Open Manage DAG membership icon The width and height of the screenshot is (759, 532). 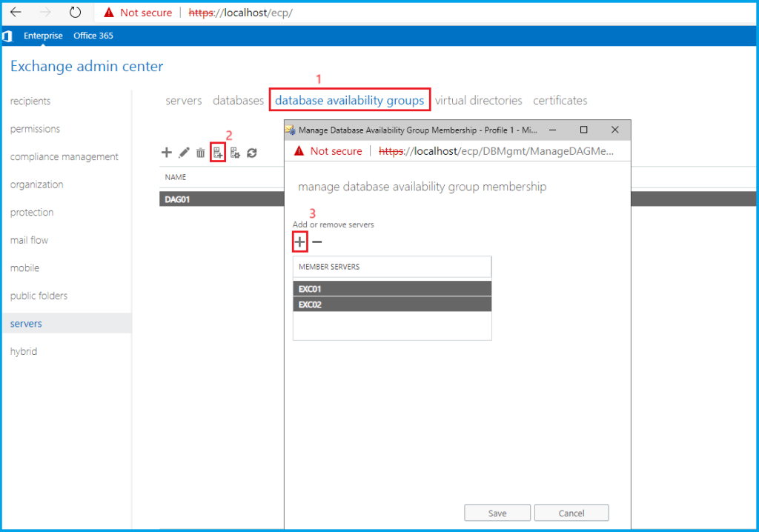pyautogui.click(x=218, y=153)
